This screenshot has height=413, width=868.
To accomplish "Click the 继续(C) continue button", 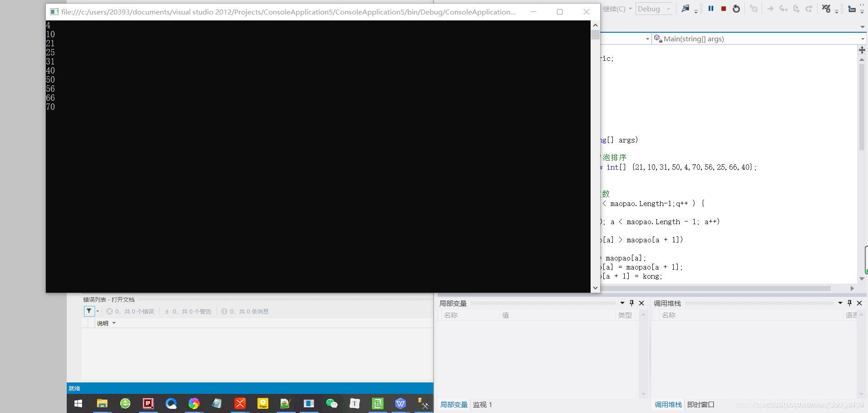I will click(614, 9).
